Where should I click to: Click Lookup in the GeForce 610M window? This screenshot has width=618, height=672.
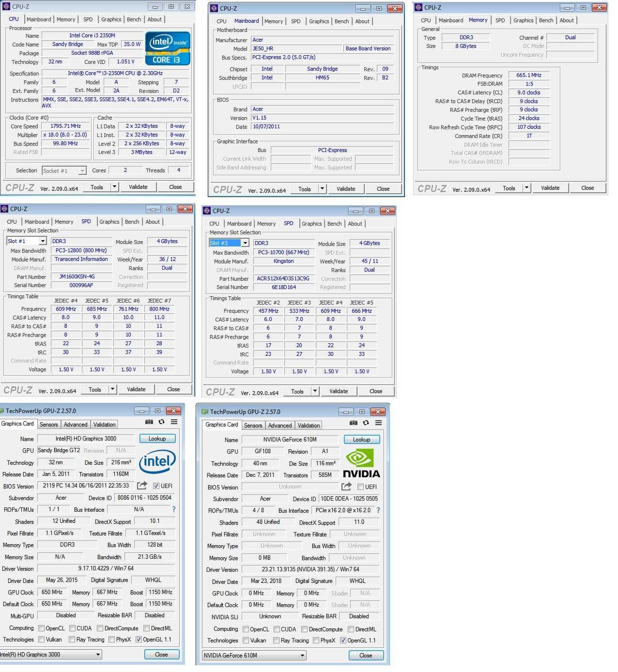(x=362, y=440)
